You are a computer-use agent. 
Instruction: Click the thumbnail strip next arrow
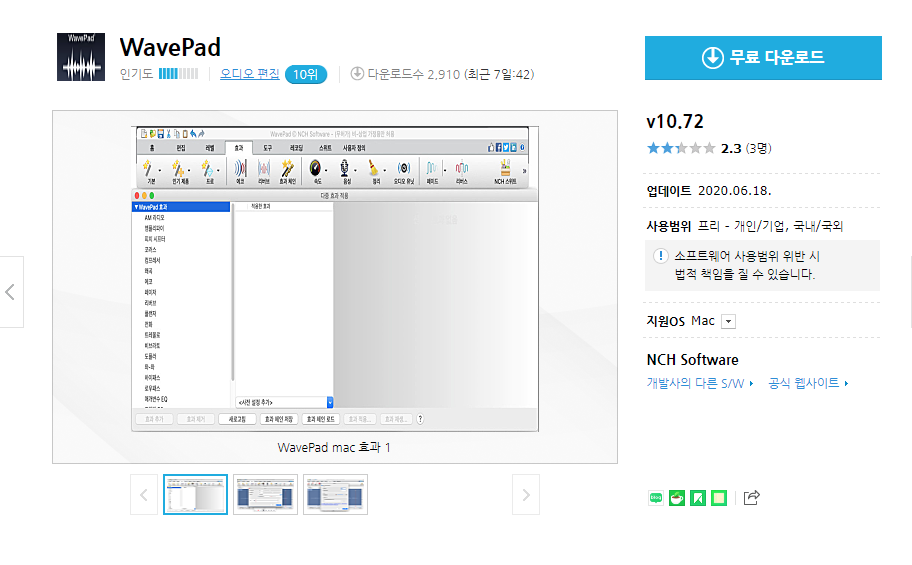(526, 495)
